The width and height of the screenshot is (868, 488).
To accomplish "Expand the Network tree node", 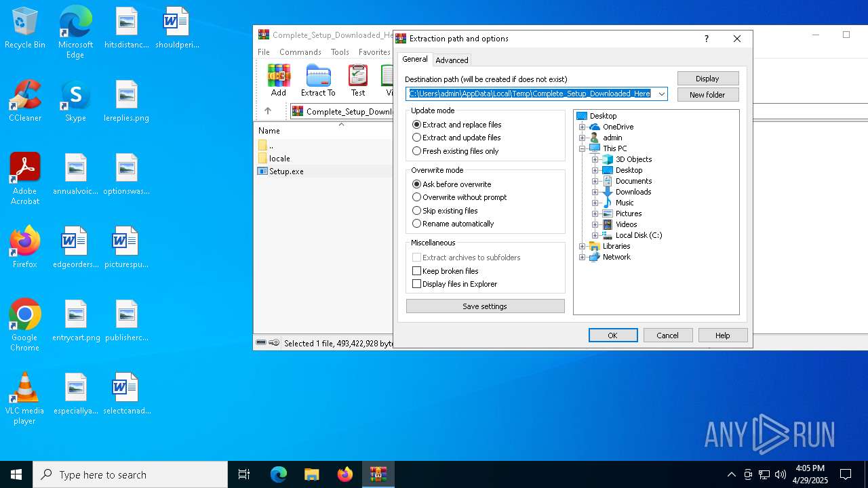I will tap(582, 257).
